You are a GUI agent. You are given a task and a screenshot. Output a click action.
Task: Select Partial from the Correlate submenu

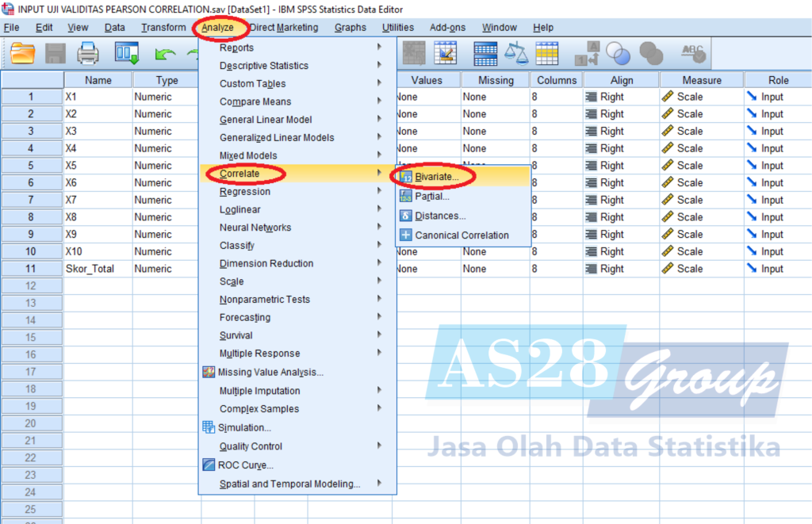pyautogui.click(x=432, y=197)
